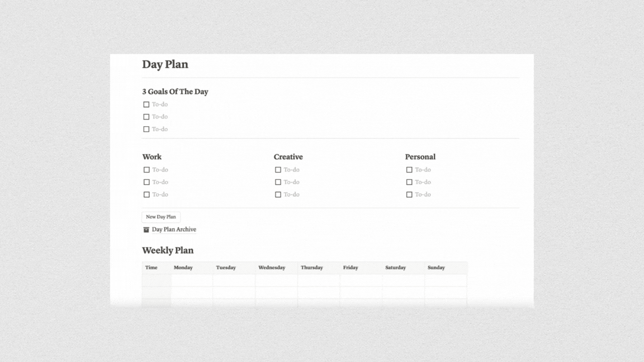The image size is (644, 362).
Task: Check first goal of the day to-do
Action: click(x=146, y=104)
